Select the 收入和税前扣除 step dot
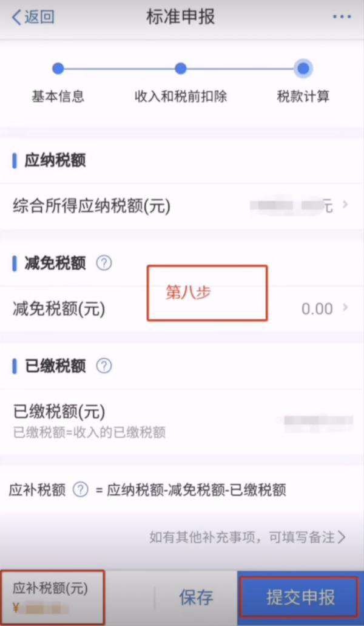The height and width of the screenshot is (626, 364). coord(181,69)
